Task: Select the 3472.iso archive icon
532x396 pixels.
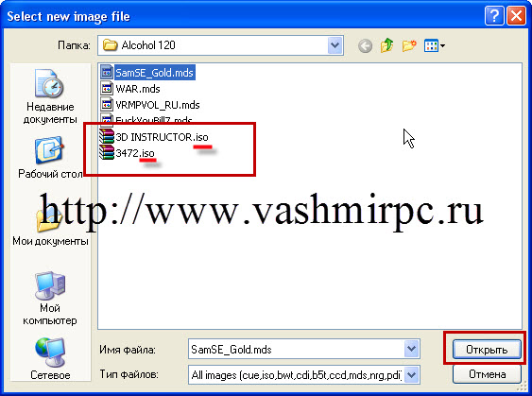Action: tap(106, 153)
